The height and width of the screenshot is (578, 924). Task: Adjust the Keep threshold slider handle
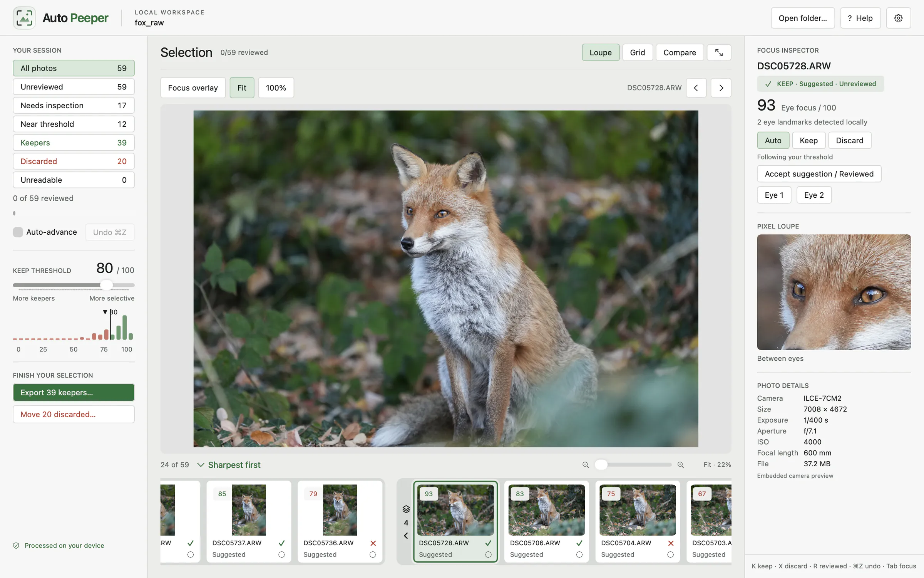(x=107, y=285)
